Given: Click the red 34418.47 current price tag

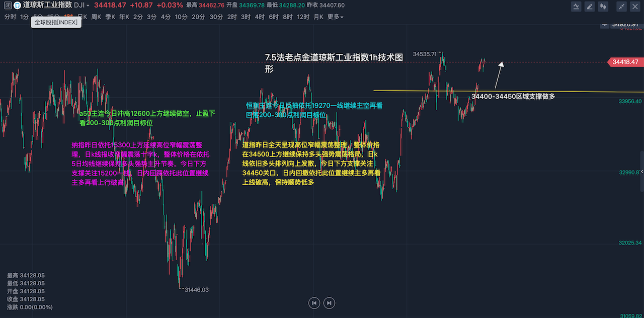Looking at the screenshot, I should click(x=625, y=62).
